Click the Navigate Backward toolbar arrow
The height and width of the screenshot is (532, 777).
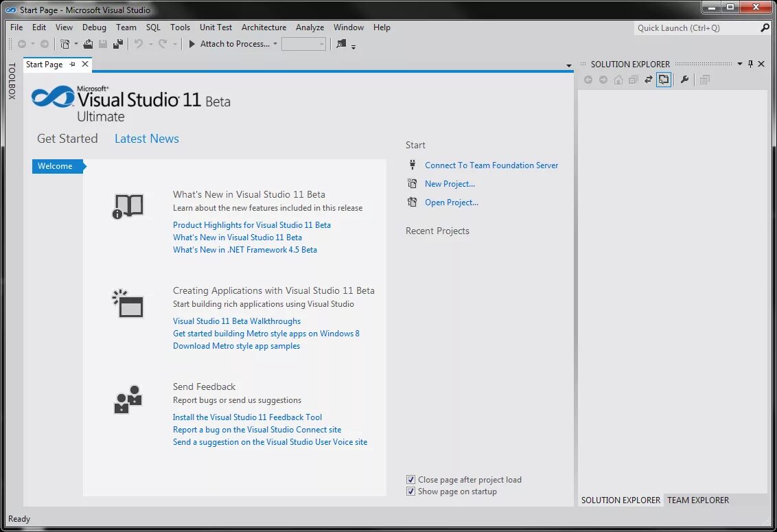pyautogui.click(x=22, y=44)
